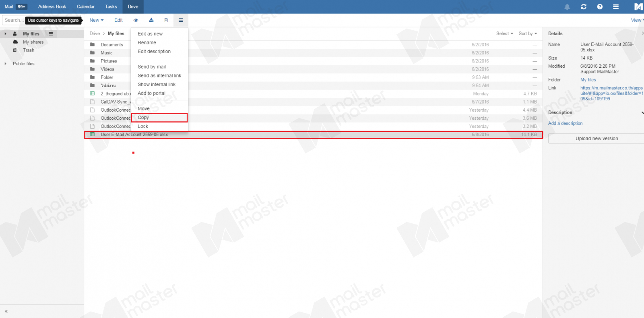
Task: Click spreadsheet icon of User E-Mail Account file
Action: (92, 134)
